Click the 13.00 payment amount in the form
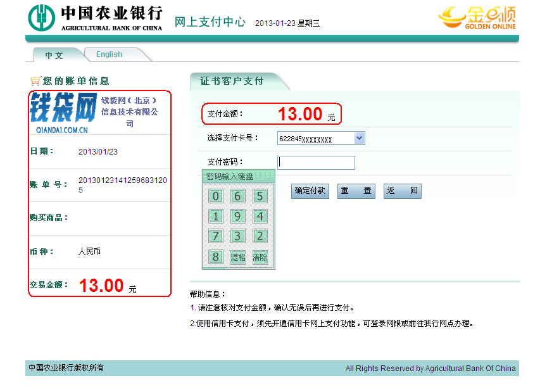 click(x=300, y=114)
